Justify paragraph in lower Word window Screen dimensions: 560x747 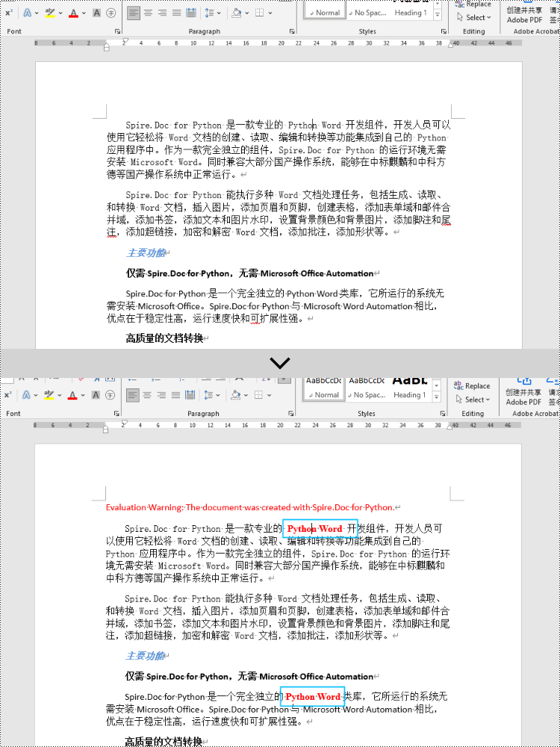point(175,395)
